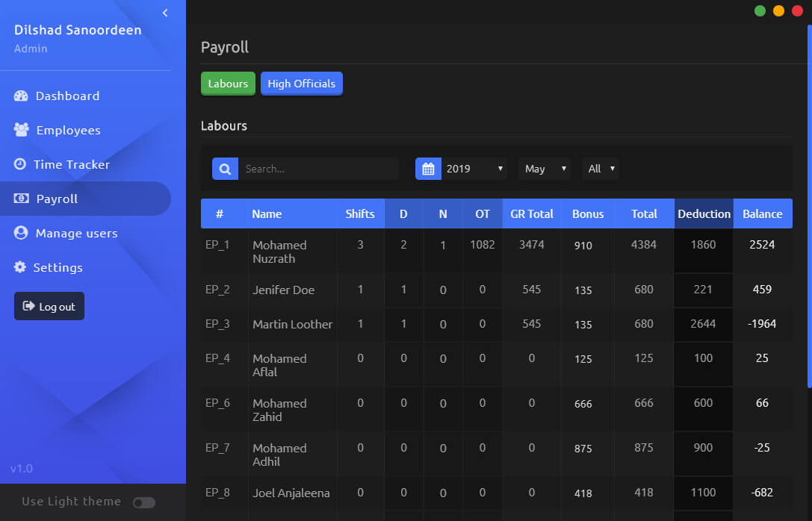
Task: Collapse sidebar with the chevron arrow
Action: click(x=165, y=13)
